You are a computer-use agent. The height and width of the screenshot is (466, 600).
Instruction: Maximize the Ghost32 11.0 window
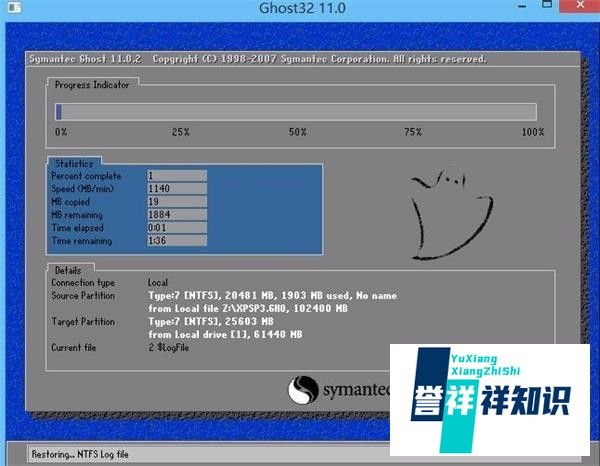coord(547,5)
